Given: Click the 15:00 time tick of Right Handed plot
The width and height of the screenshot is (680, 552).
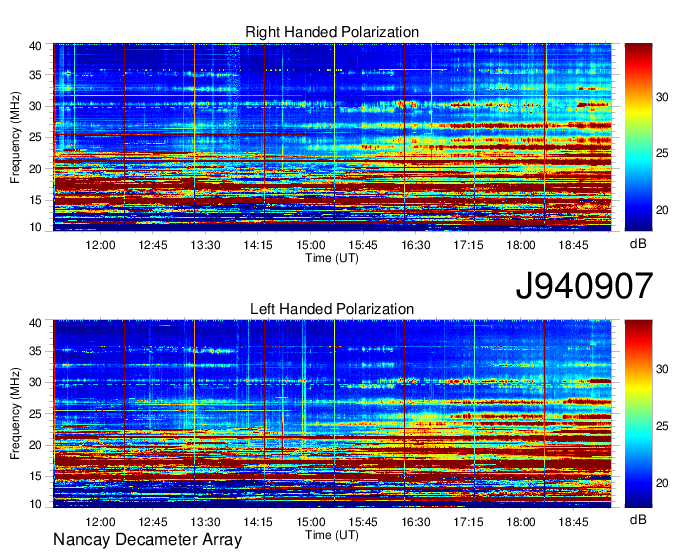Looking at the screenshot, I should (x=311, y=245).
